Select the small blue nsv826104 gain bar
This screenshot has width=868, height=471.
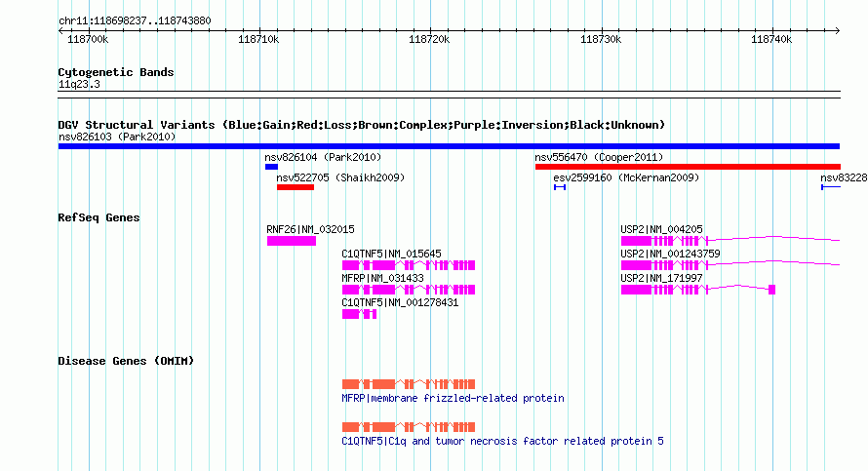tap(271, 167)
